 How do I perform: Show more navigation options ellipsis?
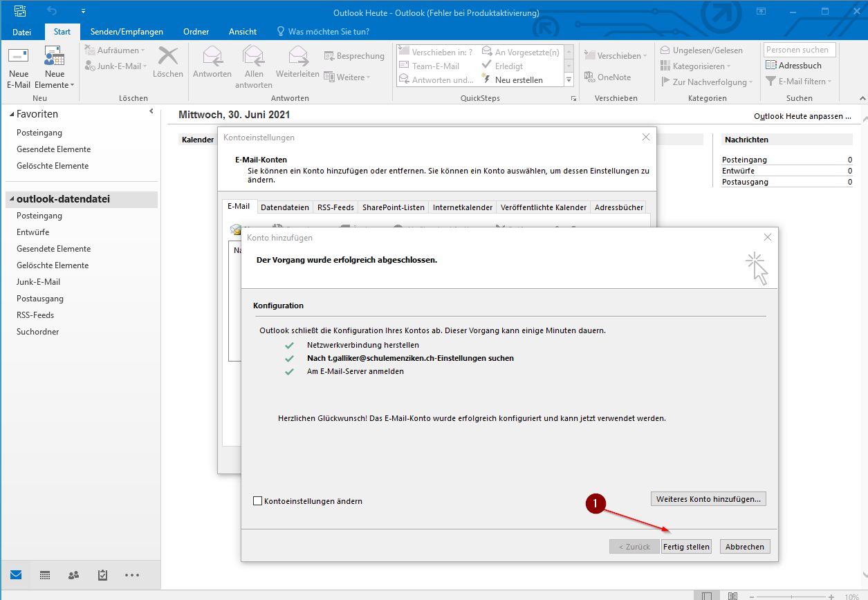tap(132, 575)
